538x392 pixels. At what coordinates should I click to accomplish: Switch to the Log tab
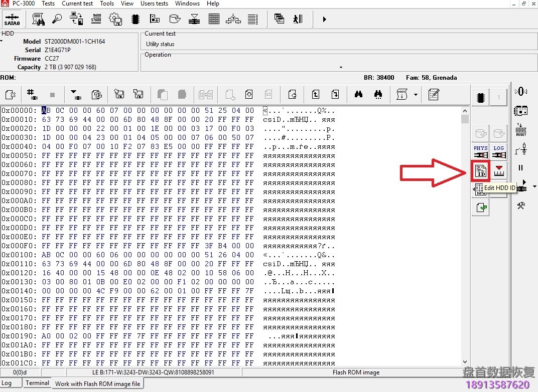tap(7, 383)
